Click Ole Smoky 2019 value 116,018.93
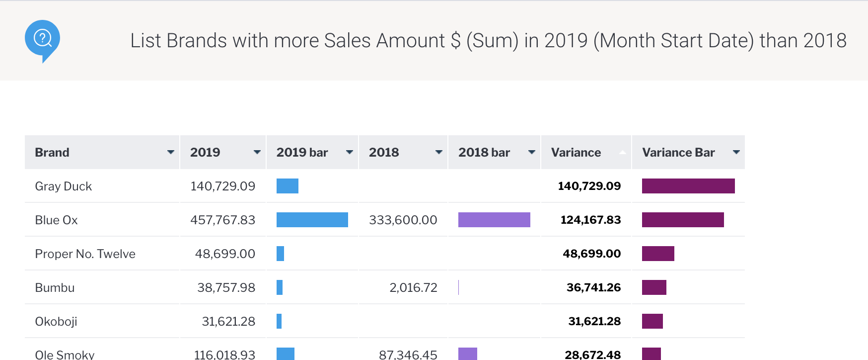 pos(224,355)
